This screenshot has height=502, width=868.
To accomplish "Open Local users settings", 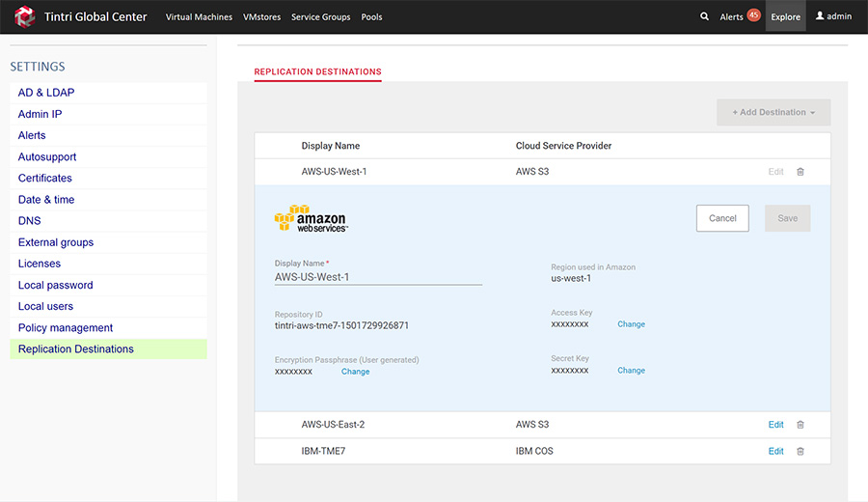I will [x=108, y=306].
